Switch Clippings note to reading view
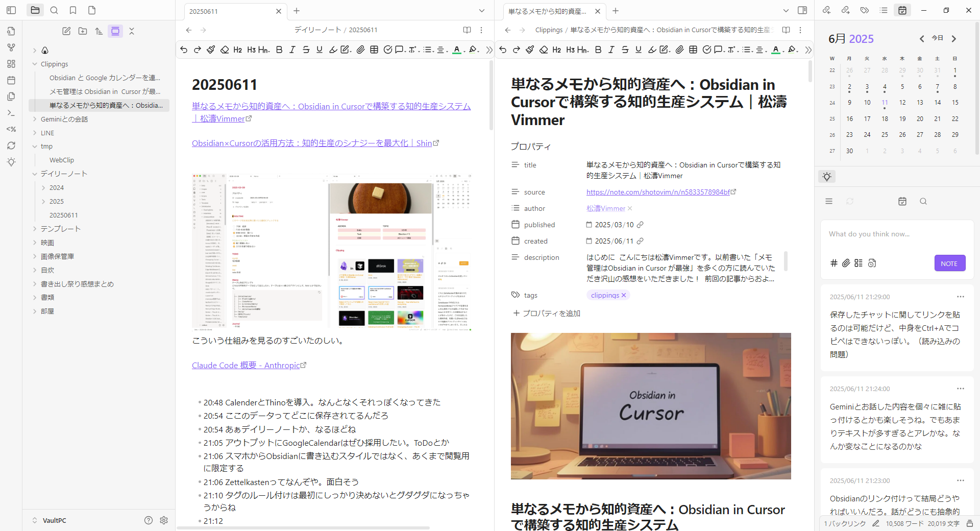This screenshot has width=980, height=531. pyautogui.click(x=786, y=30)
